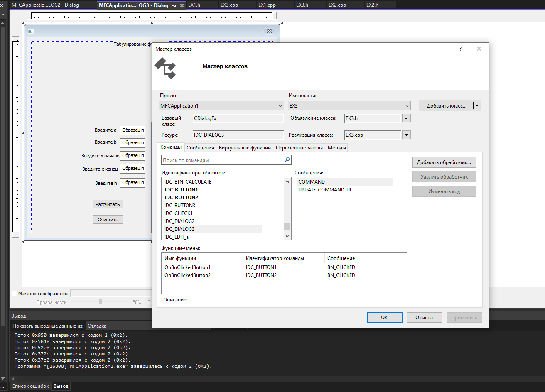
Task: Click the Изменить код button
Action: [444, 191]
